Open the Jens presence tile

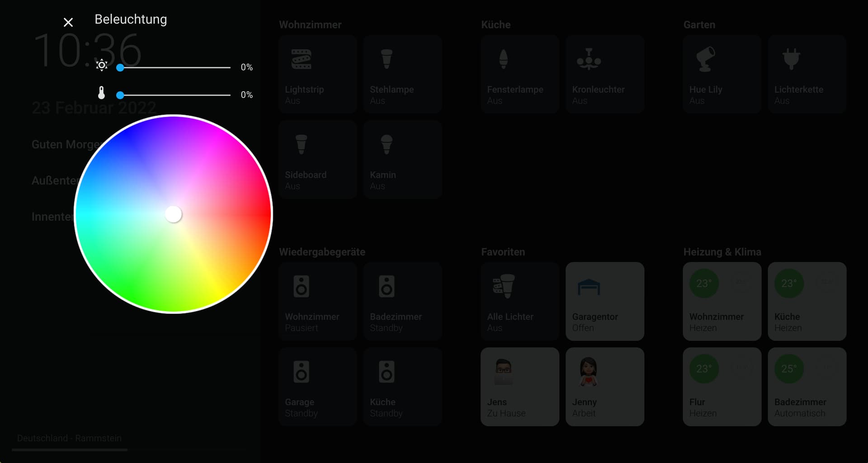(519, 387)
